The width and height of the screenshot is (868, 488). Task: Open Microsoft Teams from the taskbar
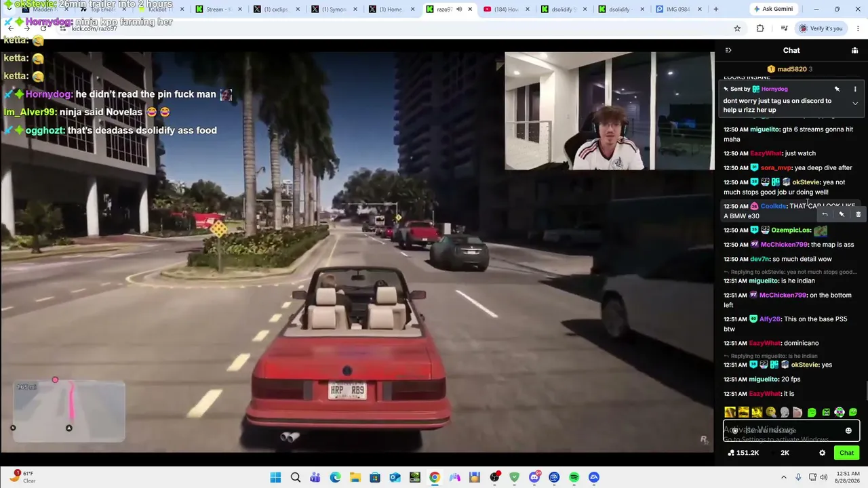point(315,477)
